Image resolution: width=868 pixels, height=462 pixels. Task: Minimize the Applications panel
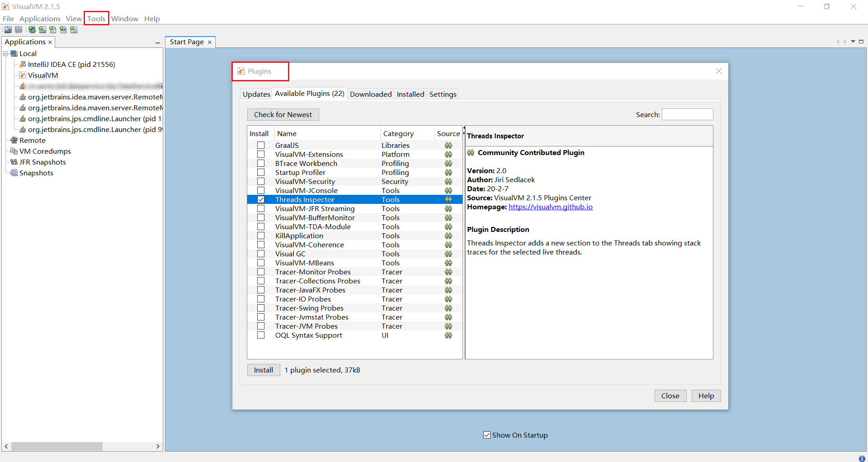[158, 42]
